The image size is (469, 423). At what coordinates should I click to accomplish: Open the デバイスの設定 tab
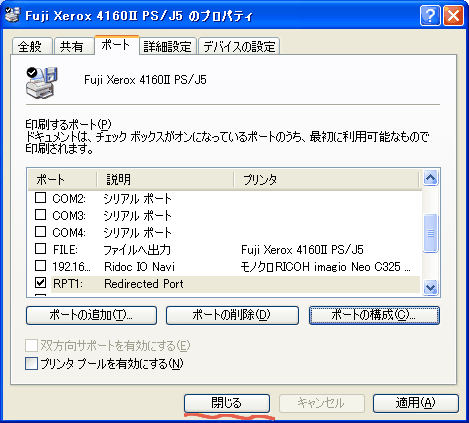[239, 46]
